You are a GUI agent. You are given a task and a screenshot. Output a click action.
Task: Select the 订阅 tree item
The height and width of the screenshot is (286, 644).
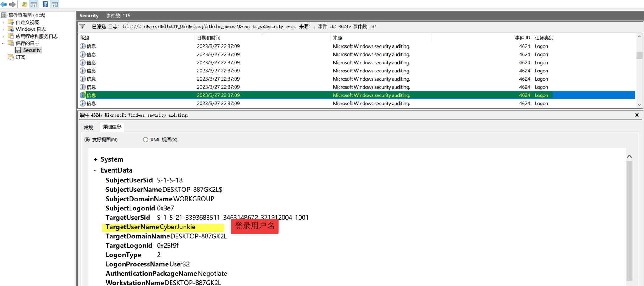(x=21, y=57)
